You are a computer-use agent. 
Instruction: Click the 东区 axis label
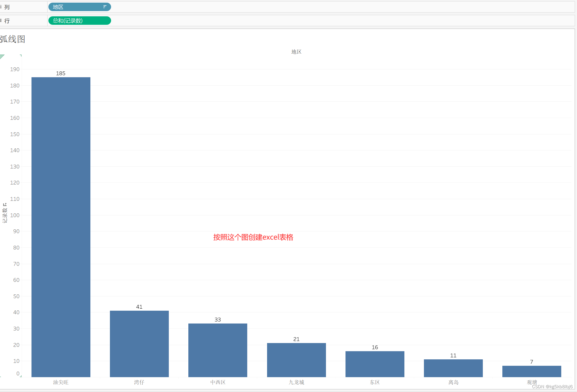375,382
